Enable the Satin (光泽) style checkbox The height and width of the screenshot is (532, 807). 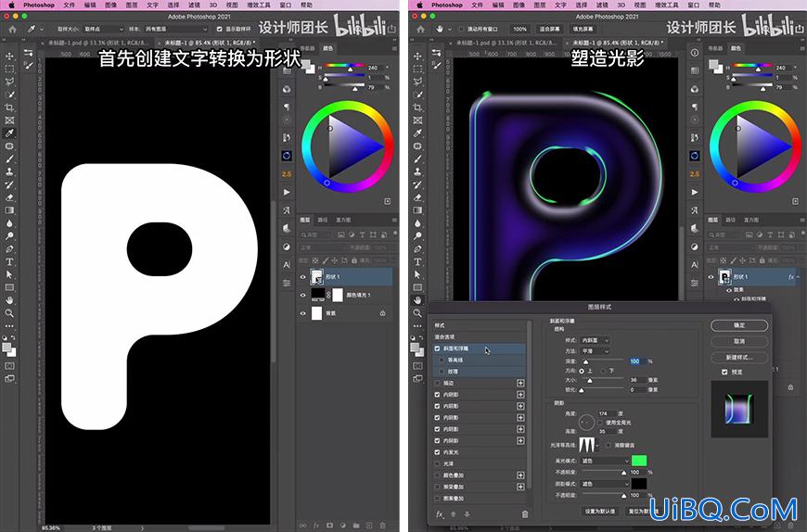tap(438, 463)
